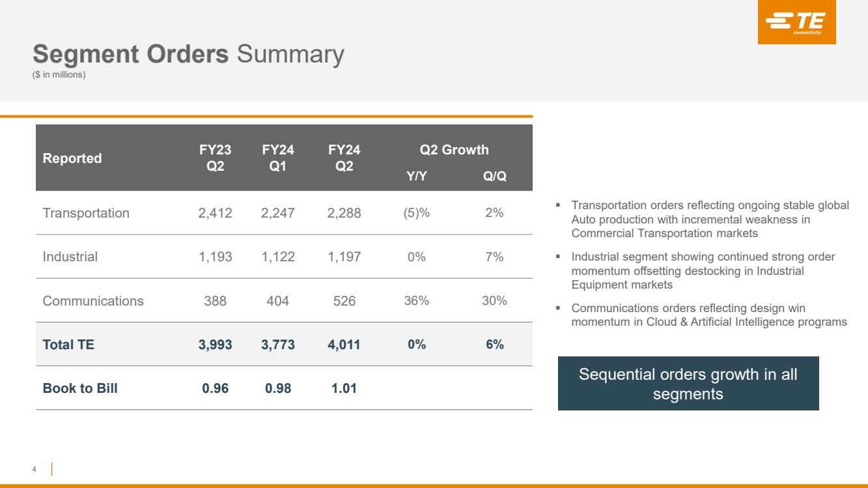Click the Transportation orders bullet text

710,219
